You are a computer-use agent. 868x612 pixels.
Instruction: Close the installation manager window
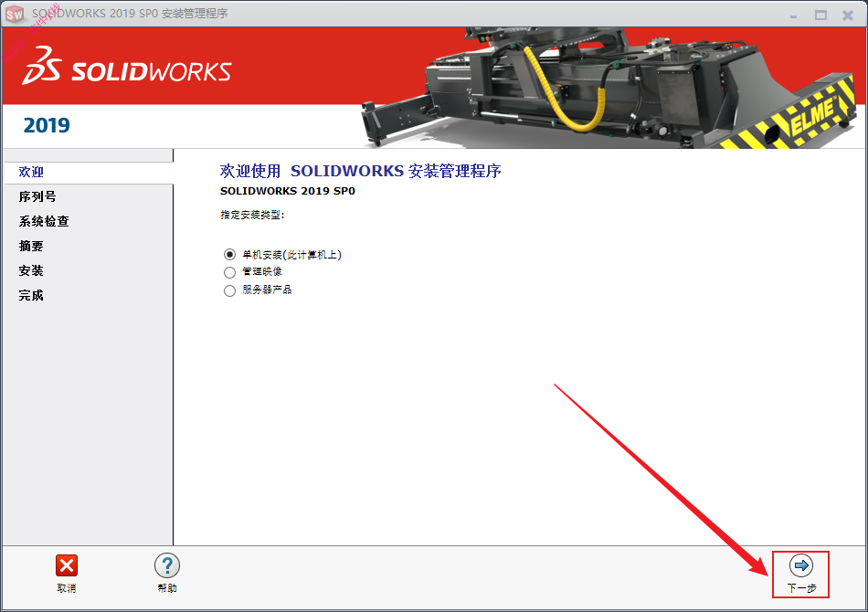click(848, 16)
